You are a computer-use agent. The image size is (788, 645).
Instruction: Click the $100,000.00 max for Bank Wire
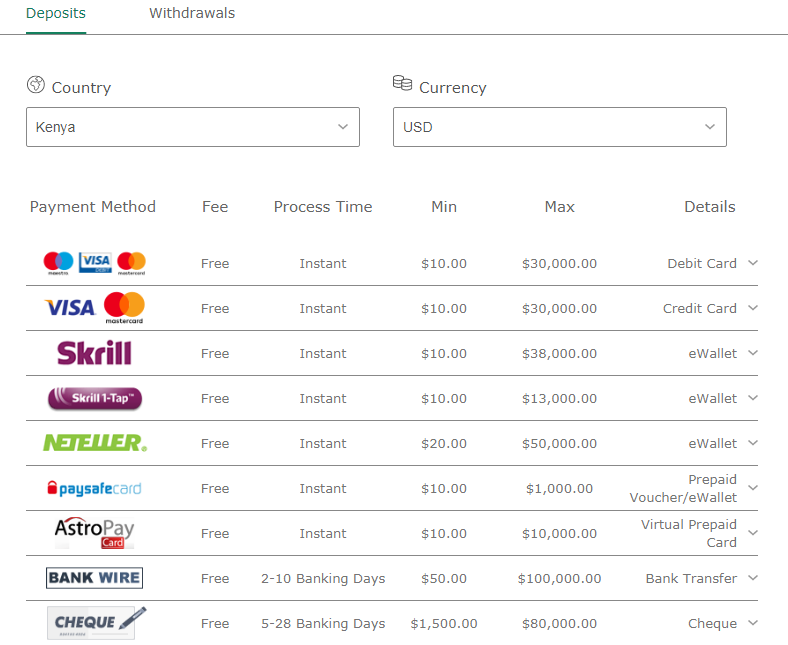[x=559, y=578]
